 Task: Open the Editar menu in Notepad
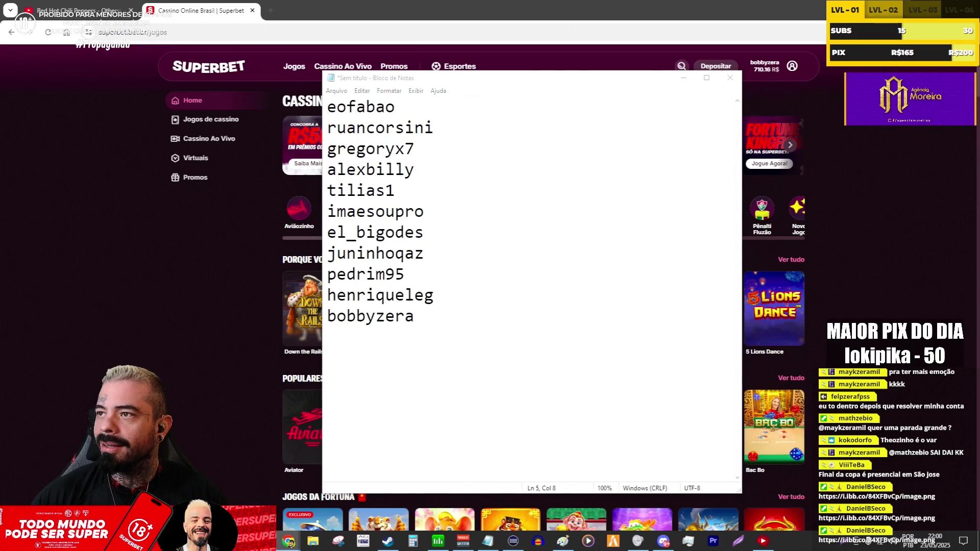[362, 91]
